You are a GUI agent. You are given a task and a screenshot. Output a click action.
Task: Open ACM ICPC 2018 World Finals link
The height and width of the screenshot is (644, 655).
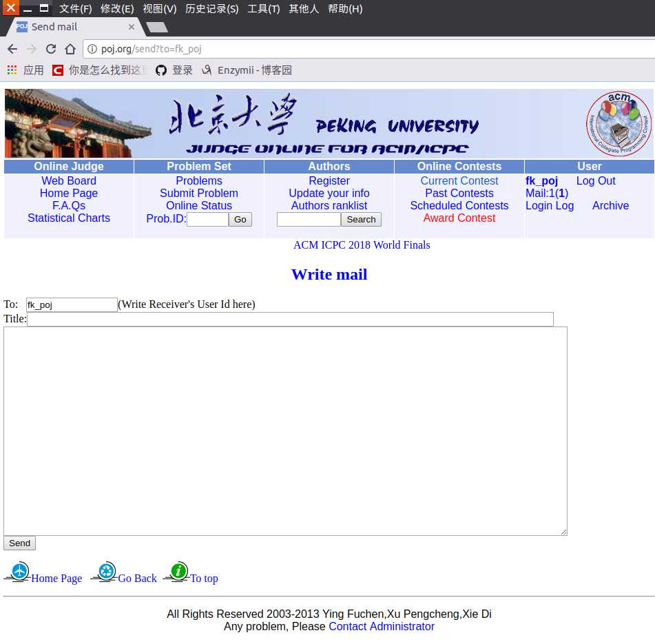click(x=362, y=245)
